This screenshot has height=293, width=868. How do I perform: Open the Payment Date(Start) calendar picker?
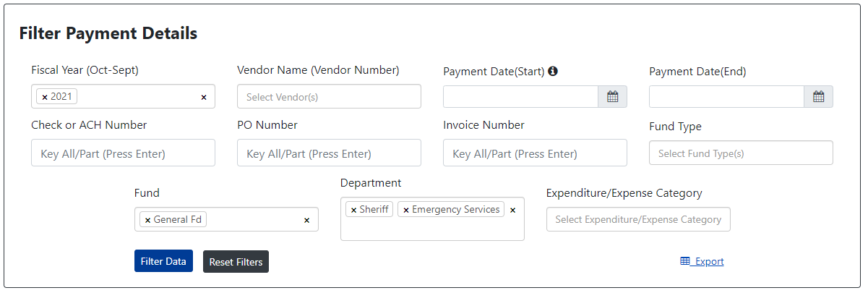pos(612,97)
